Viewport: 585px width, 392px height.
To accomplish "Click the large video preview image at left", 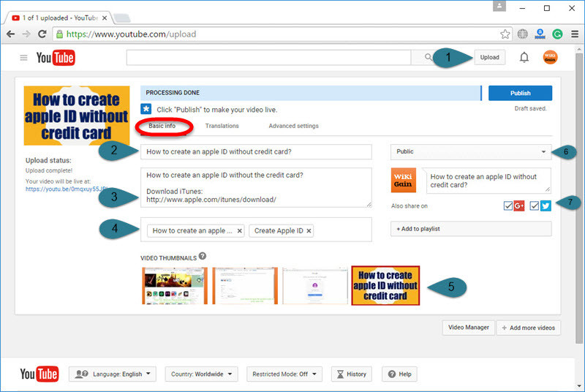I will click(77, 116).
